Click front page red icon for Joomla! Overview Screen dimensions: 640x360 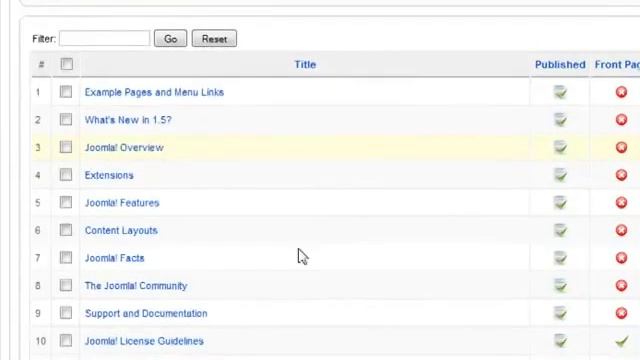point(621,147)
